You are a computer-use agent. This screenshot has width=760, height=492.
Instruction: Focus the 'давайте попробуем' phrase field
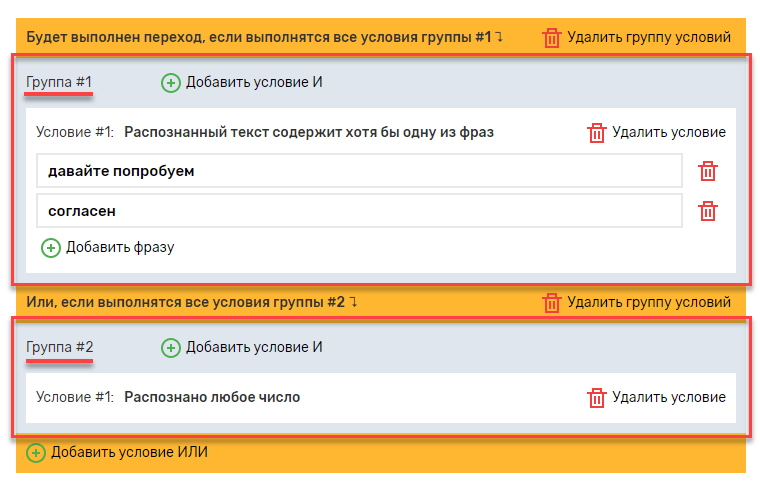359,171
